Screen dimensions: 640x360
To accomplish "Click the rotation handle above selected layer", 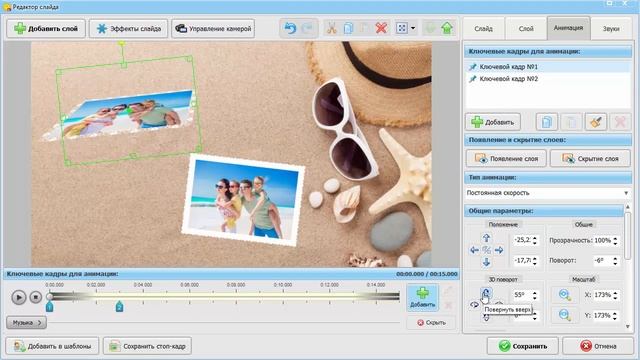I will tap(121, 43).
